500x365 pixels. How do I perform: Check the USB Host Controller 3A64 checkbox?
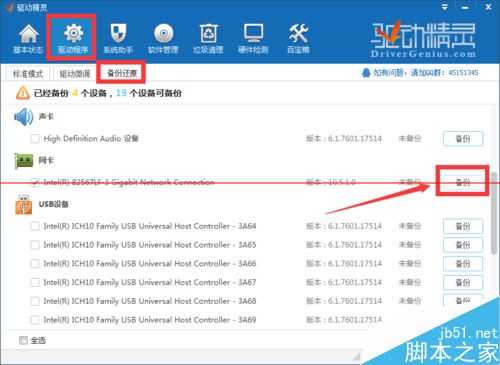35,226
